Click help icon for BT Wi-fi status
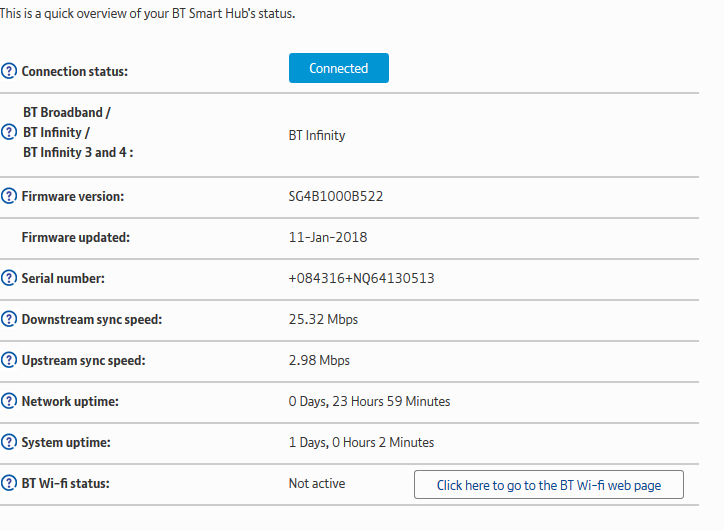This screenshot has width=724, height=530. (x=10, y=484)
